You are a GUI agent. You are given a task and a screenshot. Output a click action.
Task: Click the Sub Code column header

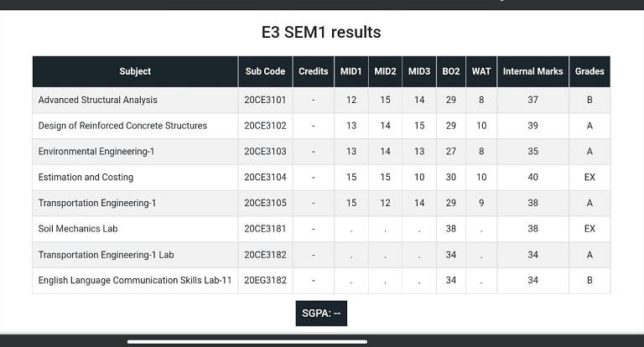point(265,71)
